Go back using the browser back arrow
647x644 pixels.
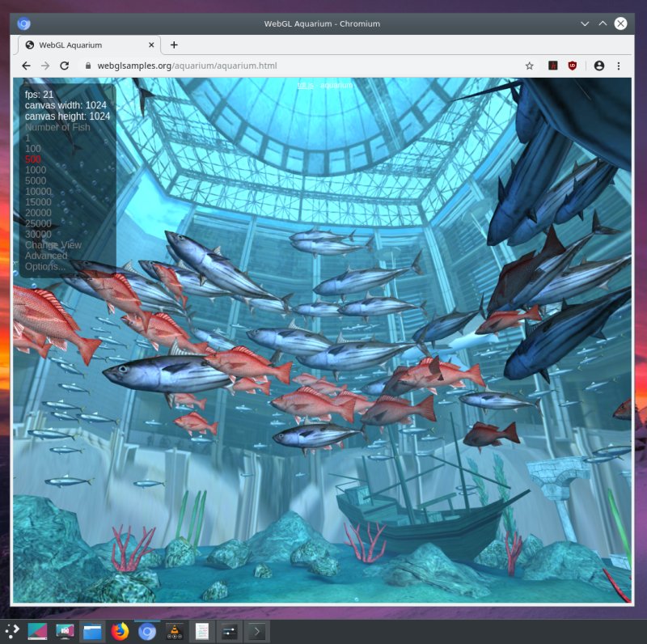pos(27,66)
